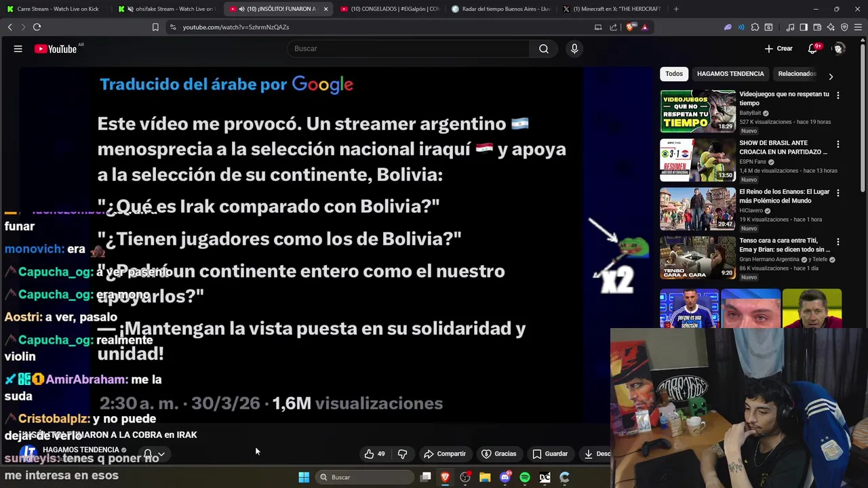
Task: Open the music note media control icon
Action: coord(790,27)
